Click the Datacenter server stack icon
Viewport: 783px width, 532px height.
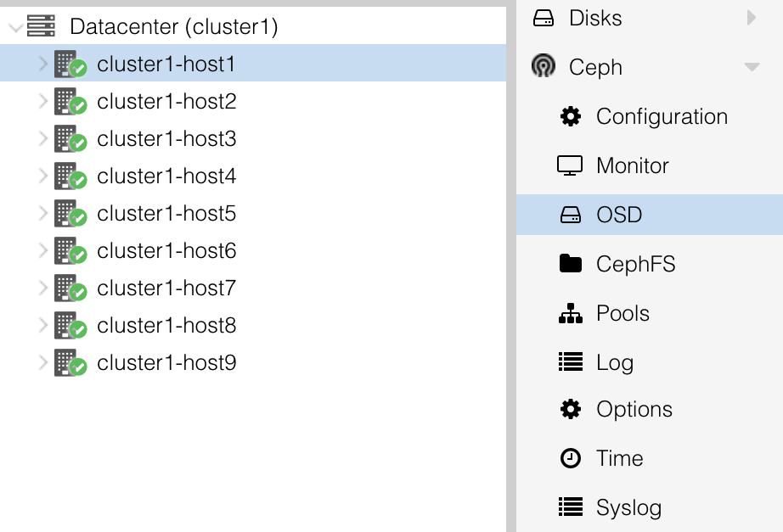pyautogui.click(x=42, y=26)
